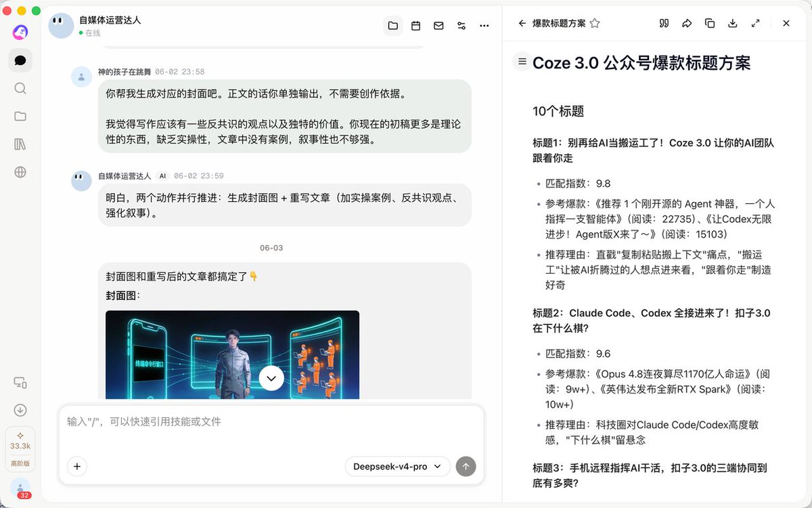Click the user avatar with 32 badge
Viewport: 812px width, 508px height.
click(21, 488)
